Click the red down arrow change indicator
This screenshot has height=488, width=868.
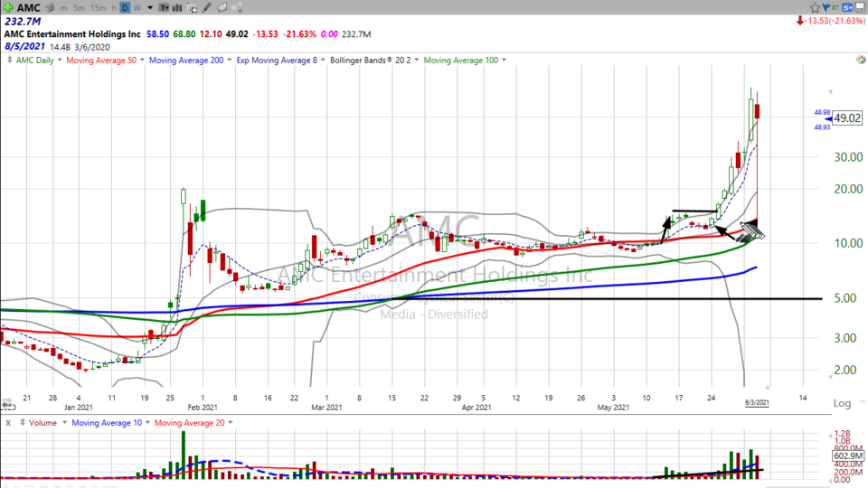pos(800,21)
